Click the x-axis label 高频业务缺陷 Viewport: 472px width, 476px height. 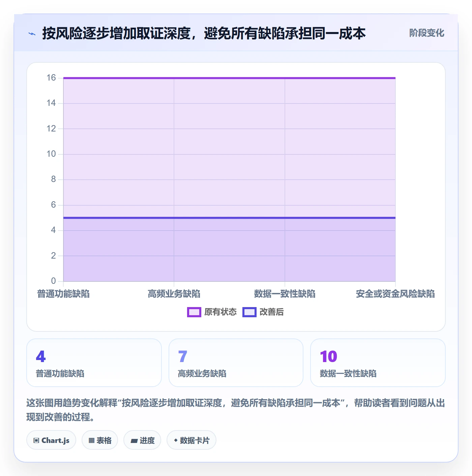pos(174,294)
